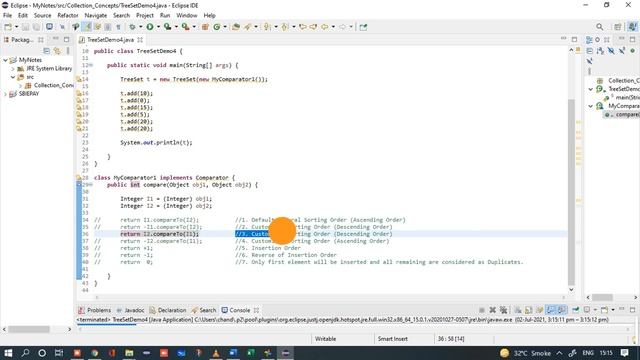Collapse the MyComparator1 class in Outline

(591, 106)
